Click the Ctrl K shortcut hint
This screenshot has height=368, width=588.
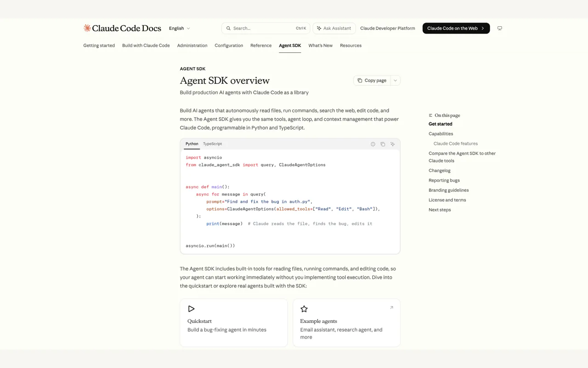(301, 29)
